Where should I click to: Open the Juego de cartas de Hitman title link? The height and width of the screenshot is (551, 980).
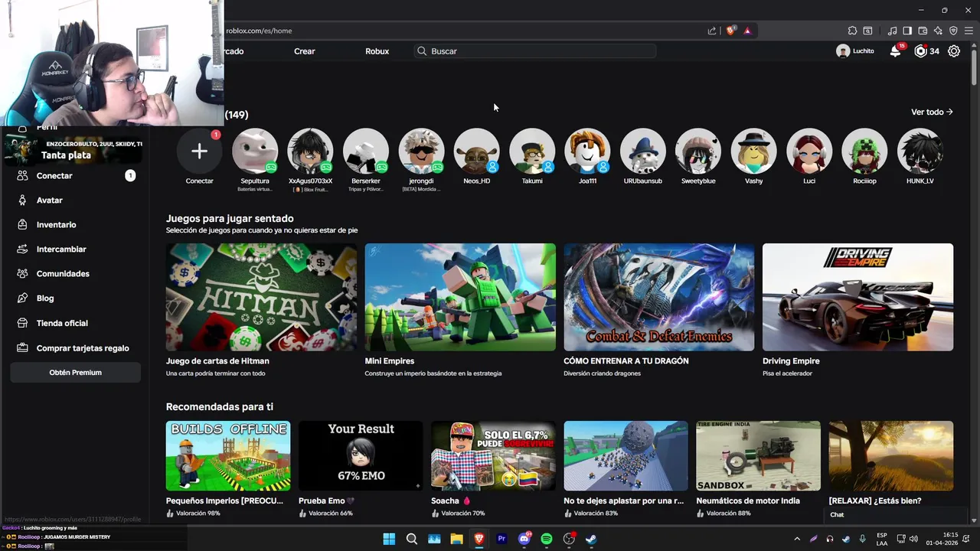(x=217, y=361)
